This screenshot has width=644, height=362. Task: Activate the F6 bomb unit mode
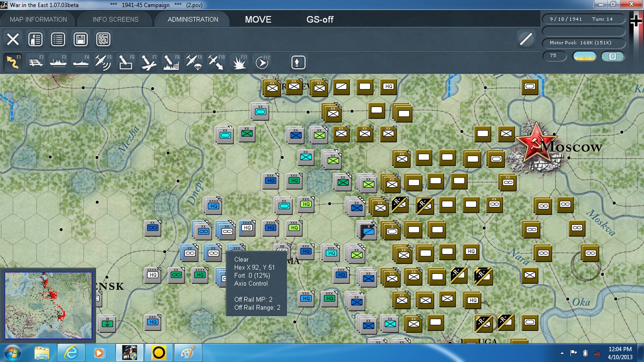point(126,62)
